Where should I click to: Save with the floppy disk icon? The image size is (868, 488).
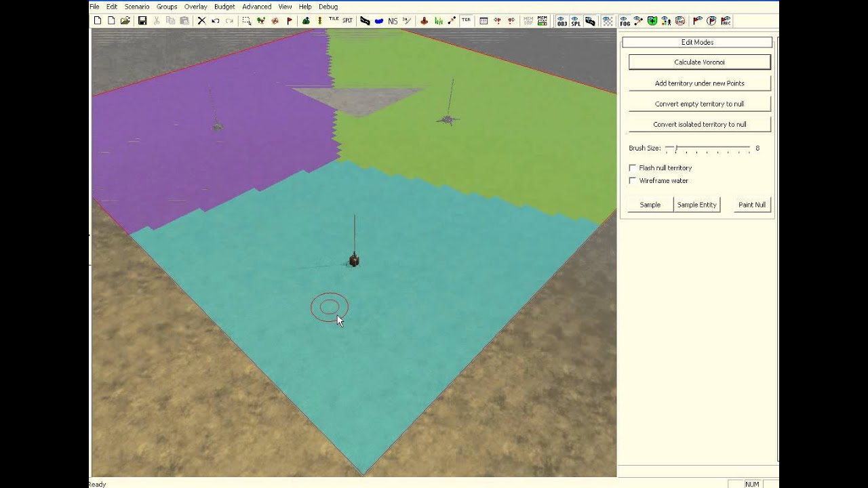[x=142, y=21]
